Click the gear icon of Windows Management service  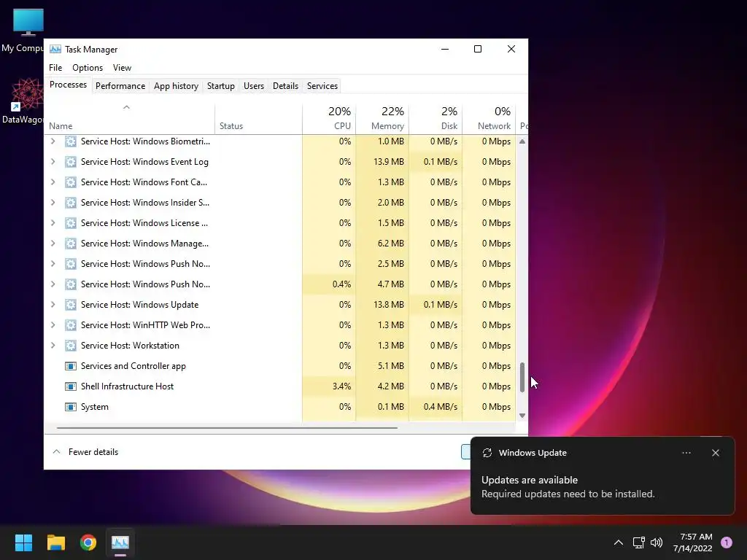point(71,244)
